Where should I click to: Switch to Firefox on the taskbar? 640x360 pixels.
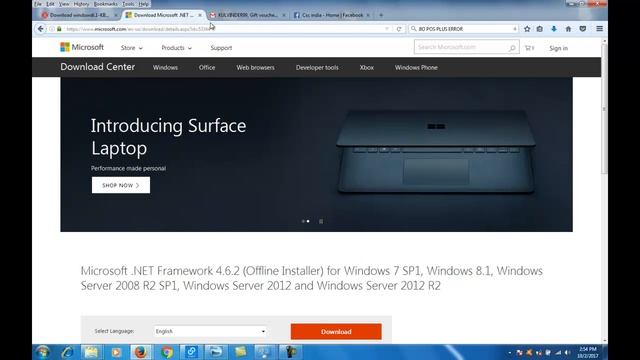point(141,352)
